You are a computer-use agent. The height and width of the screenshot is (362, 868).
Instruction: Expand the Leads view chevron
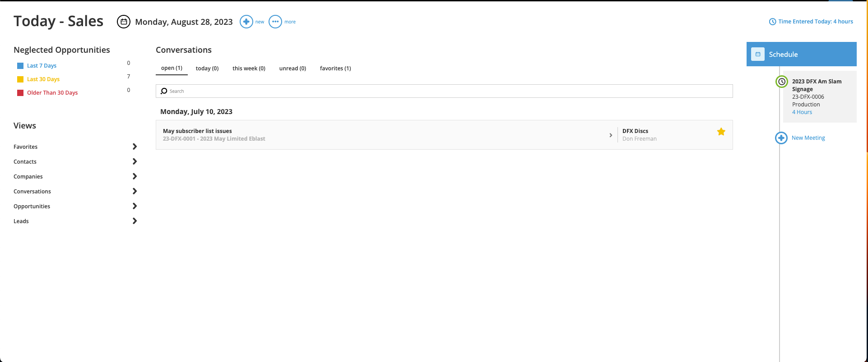135,221
